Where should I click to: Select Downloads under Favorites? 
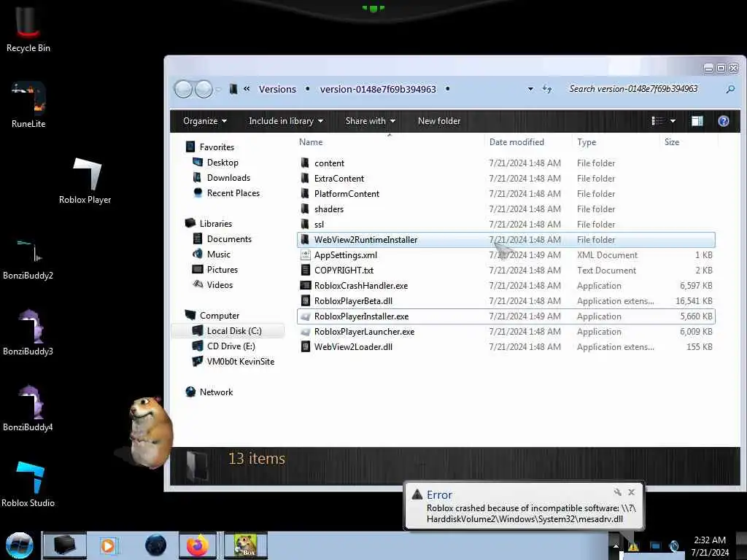pos(222,178)
